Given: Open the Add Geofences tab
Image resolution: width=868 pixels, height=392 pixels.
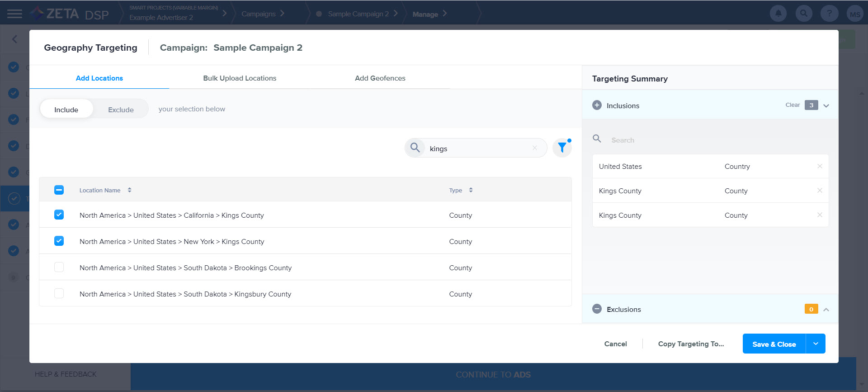Looking at the screenshot, I should coord(380,78).
